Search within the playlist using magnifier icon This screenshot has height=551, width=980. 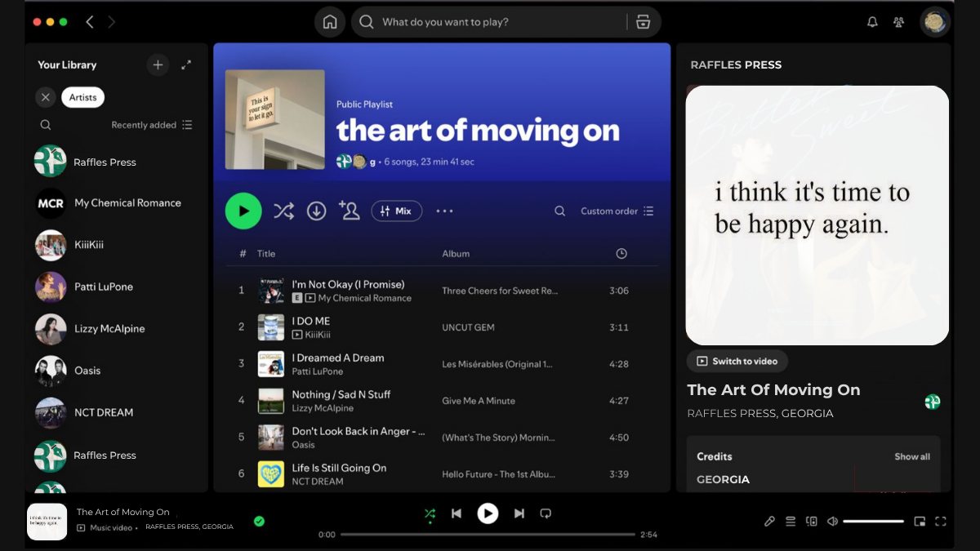559,211
